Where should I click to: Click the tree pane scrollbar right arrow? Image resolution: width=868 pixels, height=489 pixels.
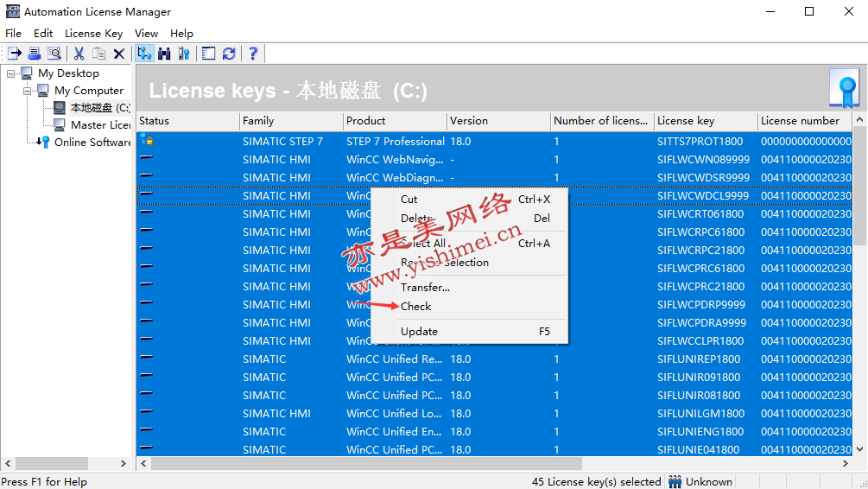click(x=123, y=463)
